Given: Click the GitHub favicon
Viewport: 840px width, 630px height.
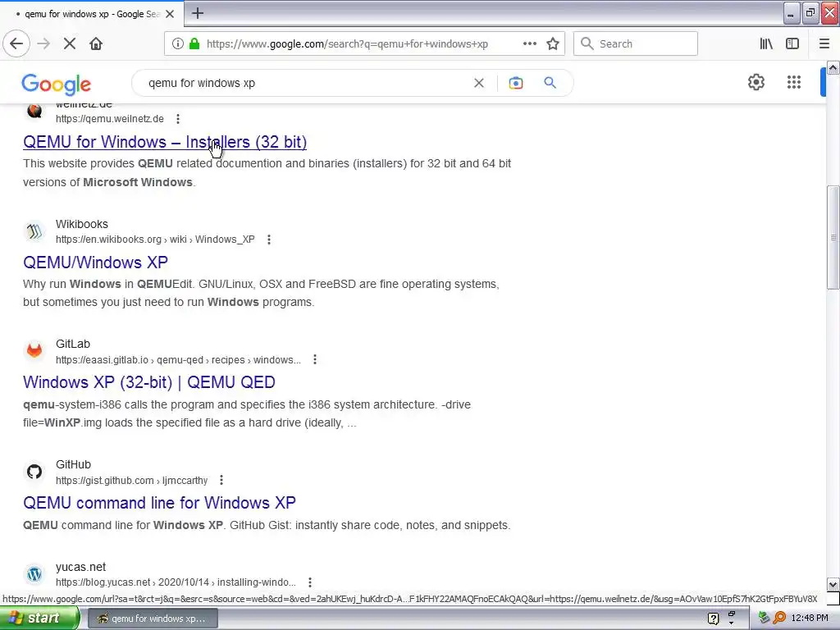Looking at the screenshot, I should point(34,472).
